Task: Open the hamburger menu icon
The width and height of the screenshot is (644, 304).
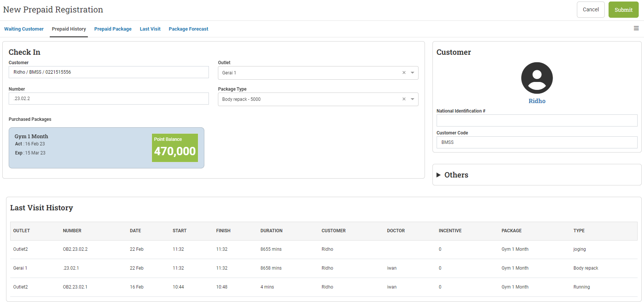Action: [x=636, y=28]
